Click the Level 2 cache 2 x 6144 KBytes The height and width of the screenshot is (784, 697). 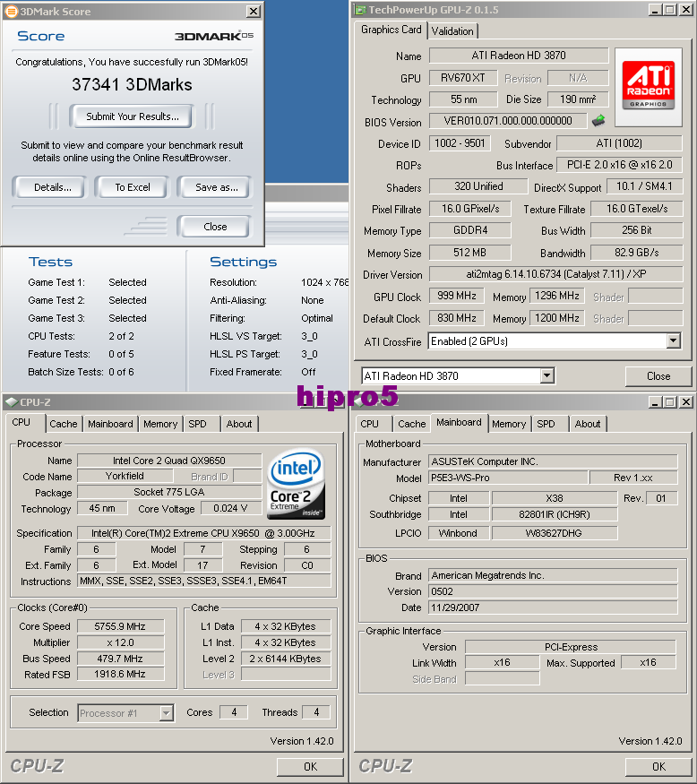pyautogui.click(x=286, y=659)
